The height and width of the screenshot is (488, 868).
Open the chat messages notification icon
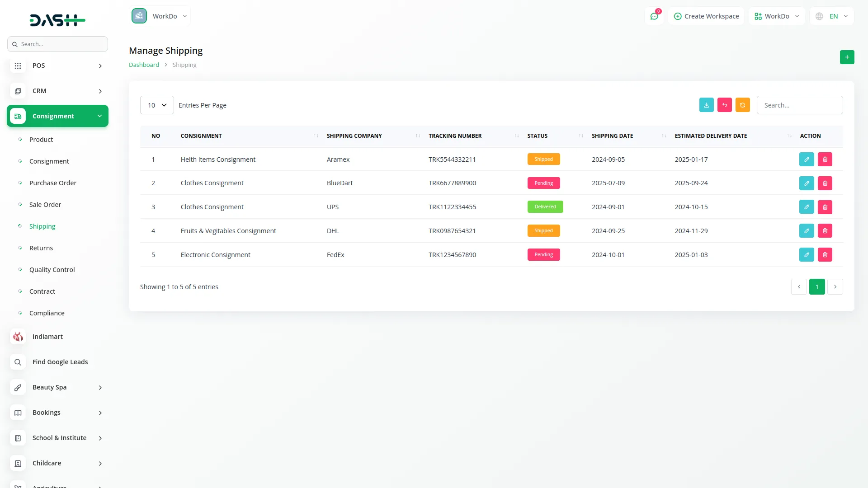tap(654, 16)
